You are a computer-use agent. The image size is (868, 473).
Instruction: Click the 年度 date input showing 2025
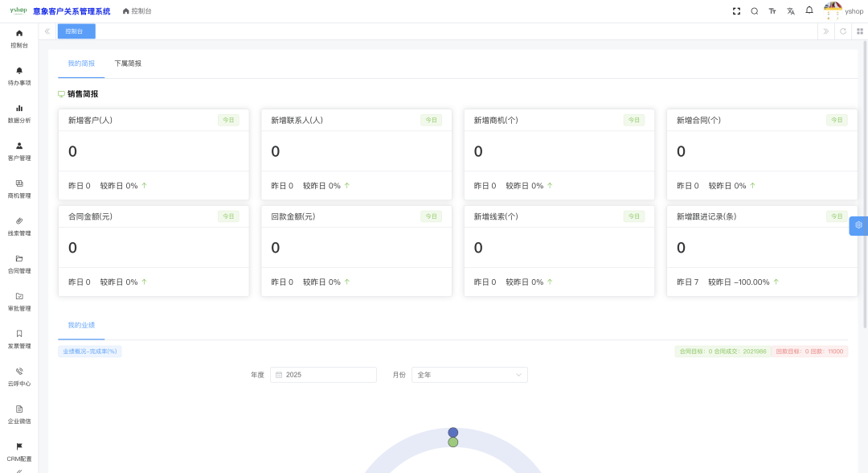click(323, 375)
